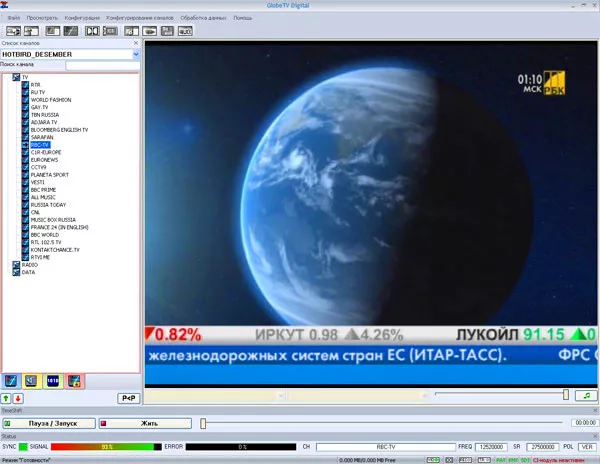This screenshot has height=464, width=600.
Task: Click the P<P previous channel button
Action: [129, 398]
